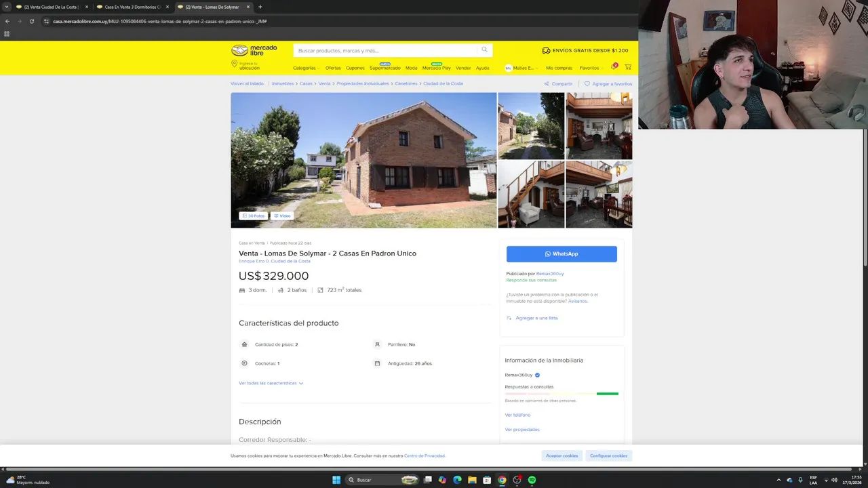Open Microsoft Edge from taskbar

click(457, 480)
